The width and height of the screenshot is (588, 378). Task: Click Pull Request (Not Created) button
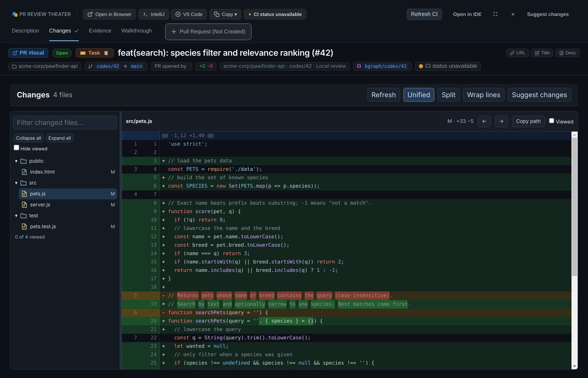(208, 32)
